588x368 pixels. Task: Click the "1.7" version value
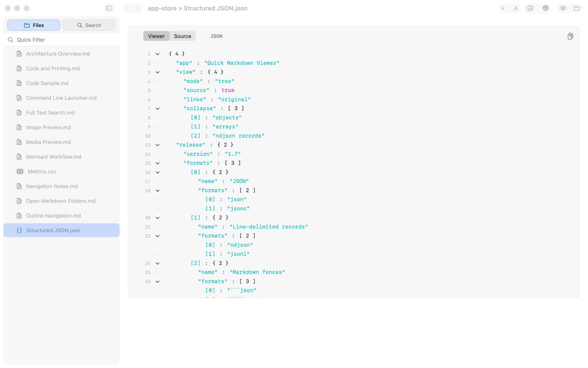(233, 154)
